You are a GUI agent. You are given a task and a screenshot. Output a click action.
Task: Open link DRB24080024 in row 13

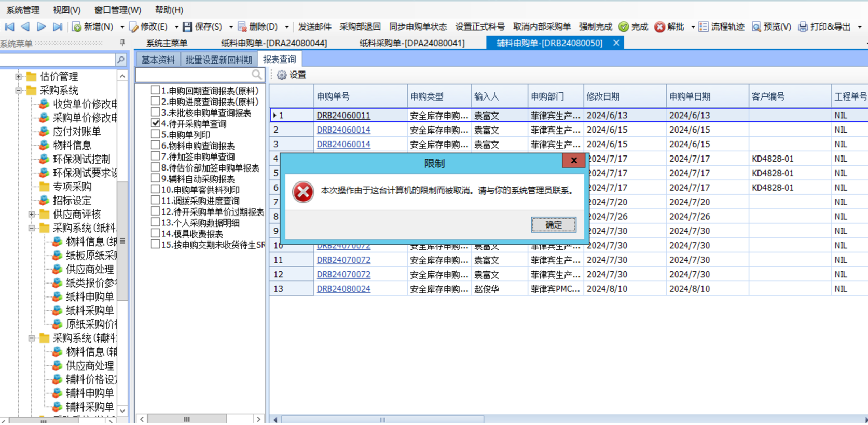click(x=343, y=289)
